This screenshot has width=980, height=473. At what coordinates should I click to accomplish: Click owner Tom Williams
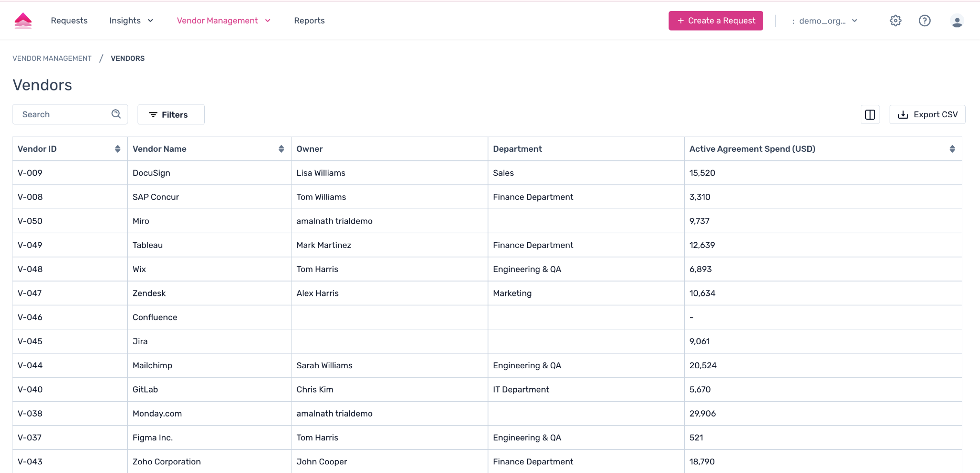pos(321,197)
